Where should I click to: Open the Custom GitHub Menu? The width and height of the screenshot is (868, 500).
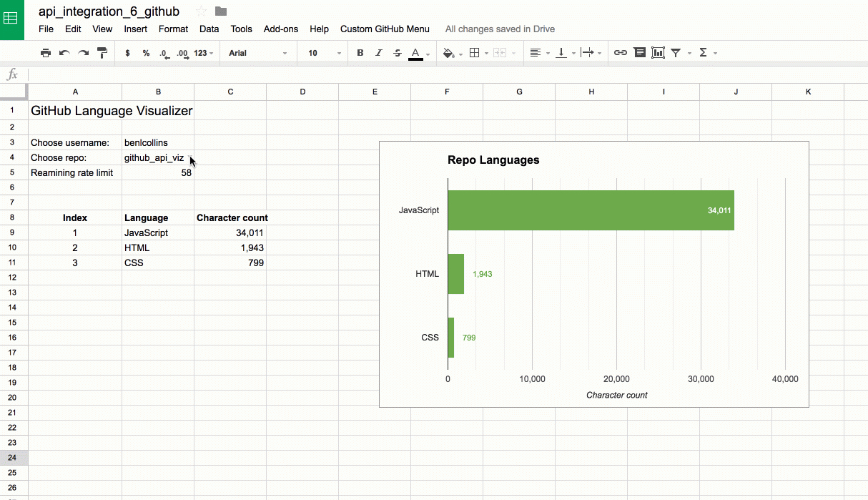pos(385,29)
